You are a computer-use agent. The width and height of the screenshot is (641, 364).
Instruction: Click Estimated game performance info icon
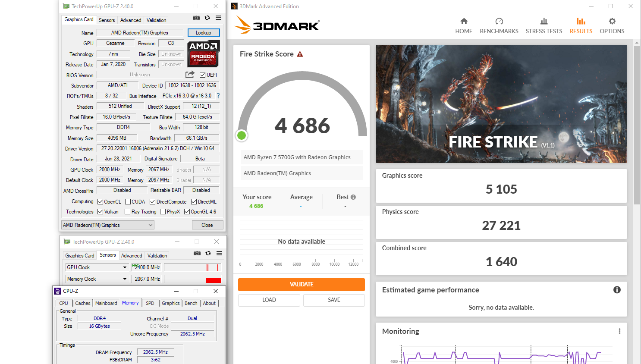tap(617, 290)
